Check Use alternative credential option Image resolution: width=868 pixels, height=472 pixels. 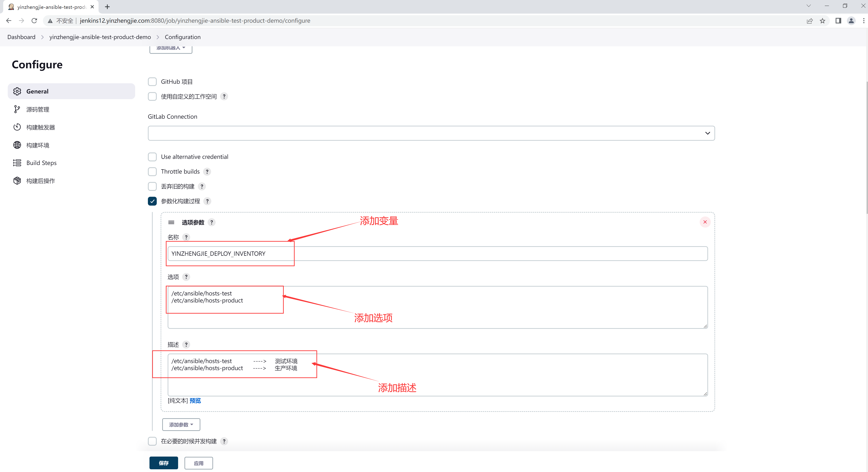coord(152,157)
